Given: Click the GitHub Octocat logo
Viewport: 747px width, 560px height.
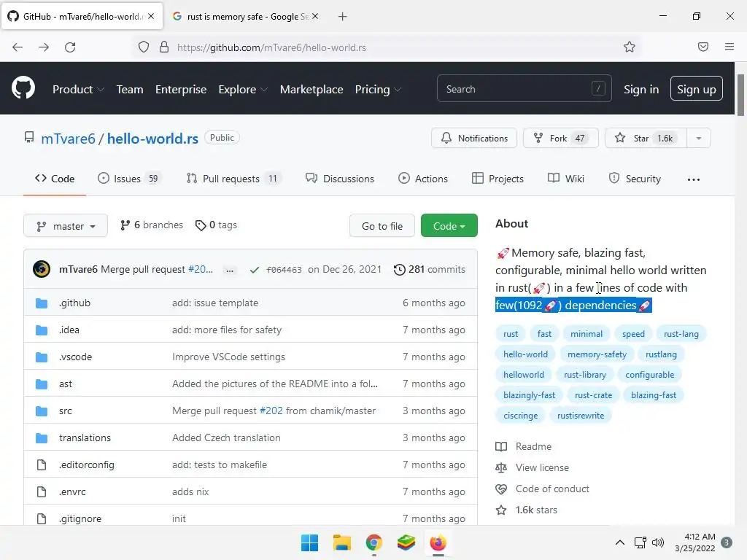Looking at the screenshot, I should pyautogui.click(x=23, y=88).
